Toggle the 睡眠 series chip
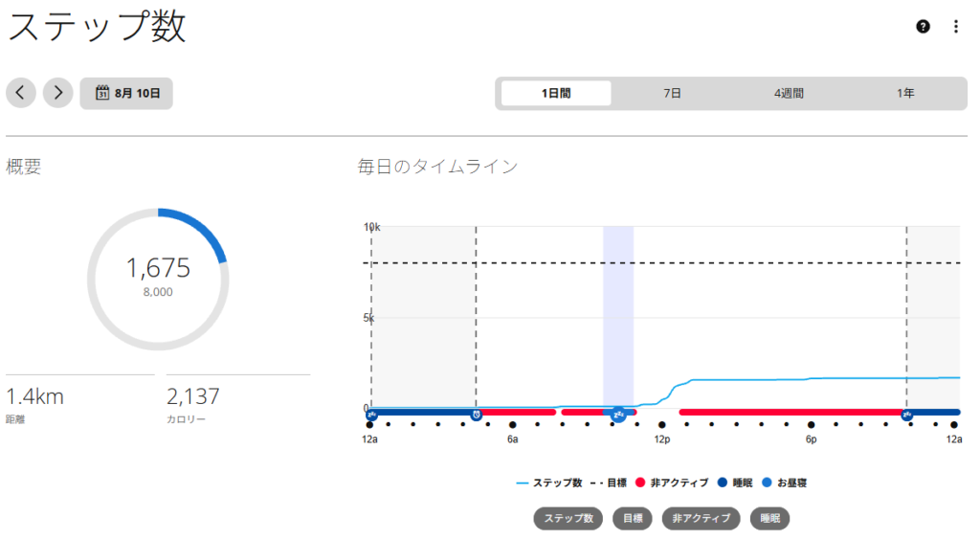Screen dimensions: 980x540 tap(769, 518)
